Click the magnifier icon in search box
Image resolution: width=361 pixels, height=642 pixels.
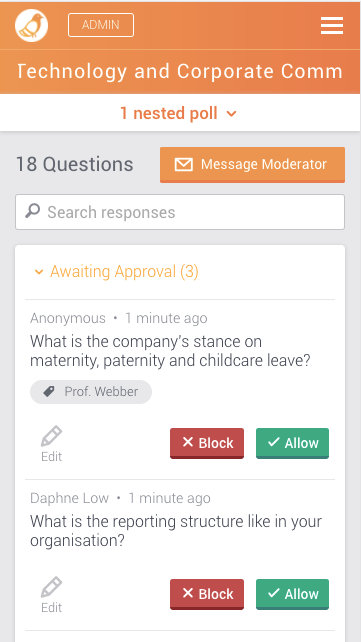[33, 211]
